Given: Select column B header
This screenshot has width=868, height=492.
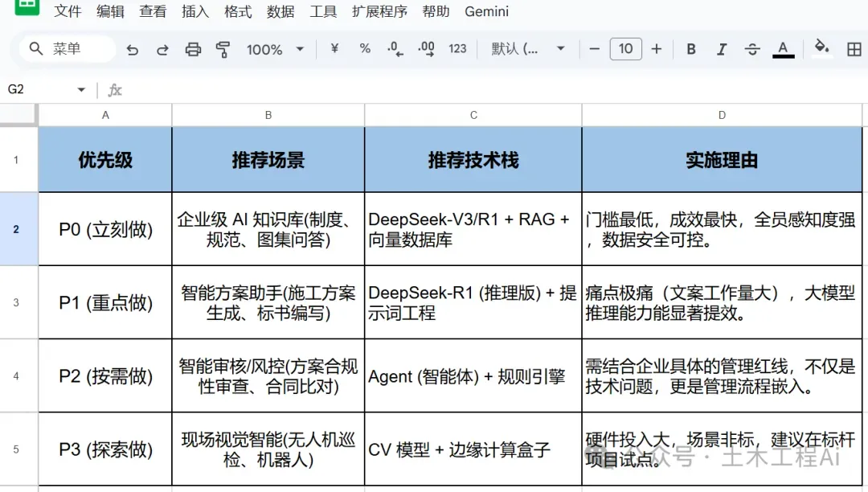Looking at the screenshot, I should (268, 115).
